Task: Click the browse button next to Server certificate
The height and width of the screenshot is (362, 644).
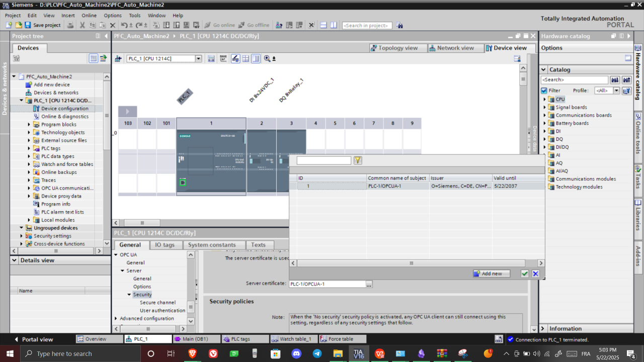Action: (369, 284)
